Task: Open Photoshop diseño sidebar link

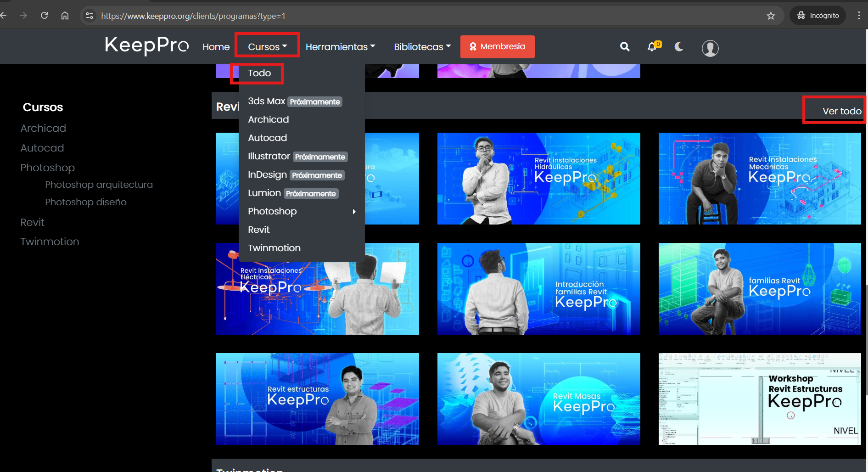Action: pos(86,202)
